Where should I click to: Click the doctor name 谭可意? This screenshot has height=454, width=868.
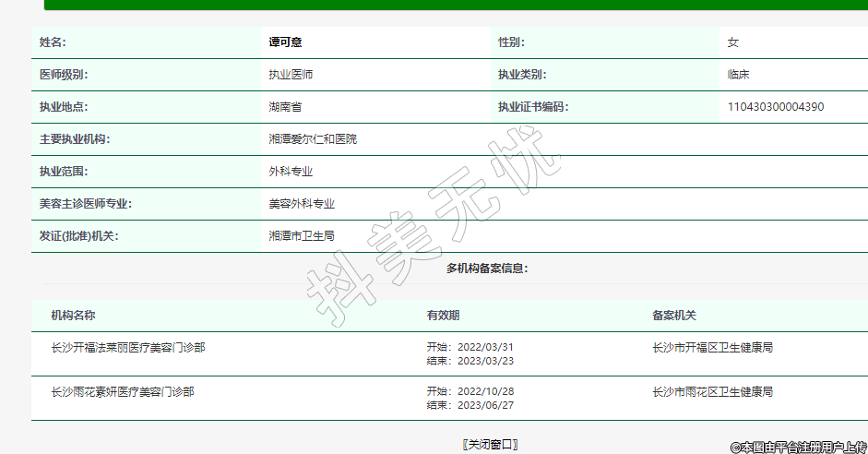pyautogui.click(x=285, y=42)
